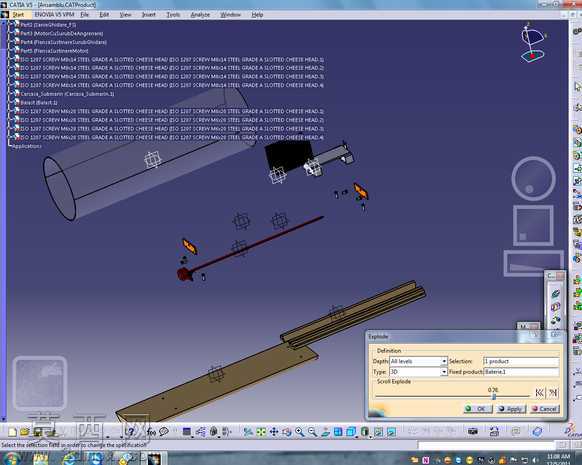Open the Edit menu
The width and height of the screenshot is (582, 465).
pos(104,14)
